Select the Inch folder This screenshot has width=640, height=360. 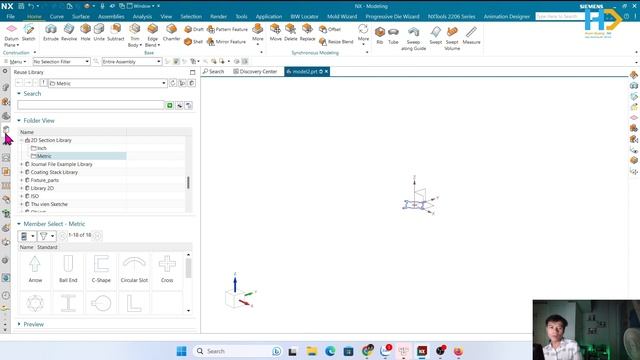(39, 148)
